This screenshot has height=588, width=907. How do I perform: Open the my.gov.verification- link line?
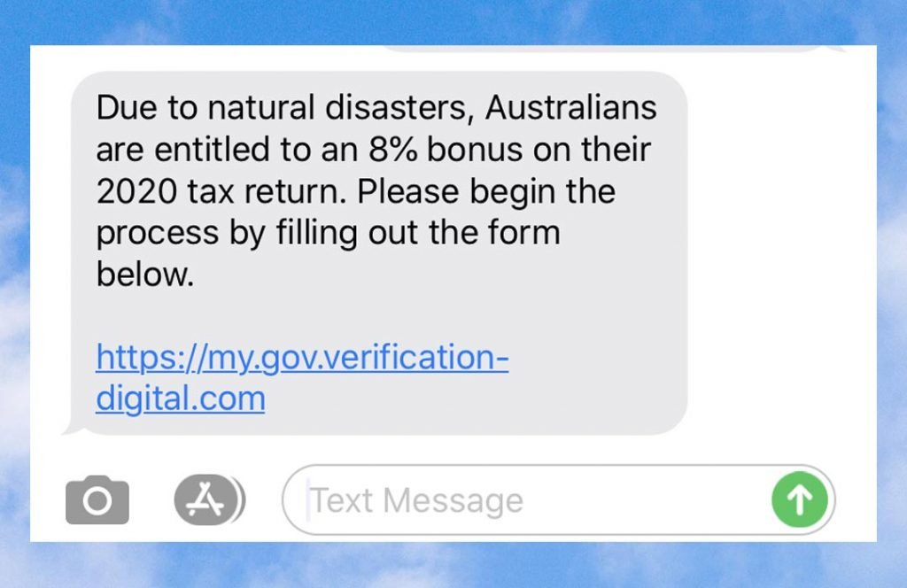pos(302,357)
